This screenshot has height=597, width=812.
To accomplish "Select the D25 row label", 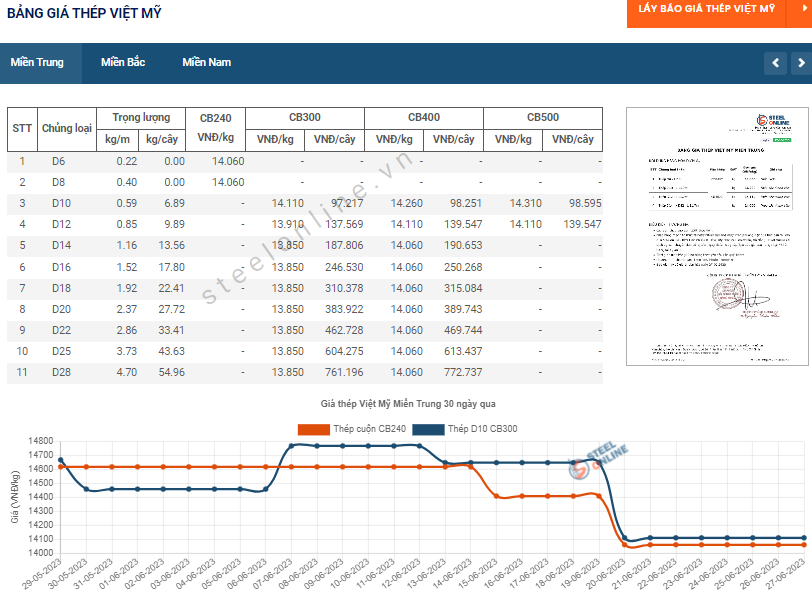I will [x=61, y=352].
